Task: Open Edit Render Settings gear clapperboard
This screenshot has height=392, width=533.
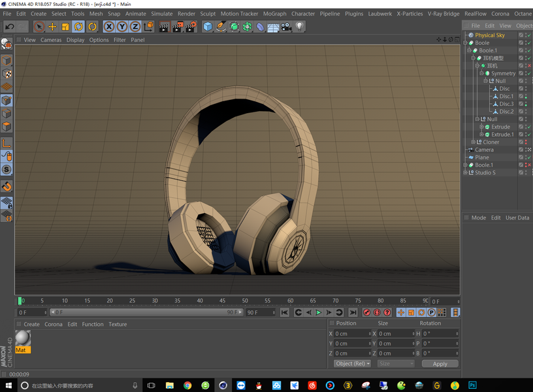Action: click(191, 27)
